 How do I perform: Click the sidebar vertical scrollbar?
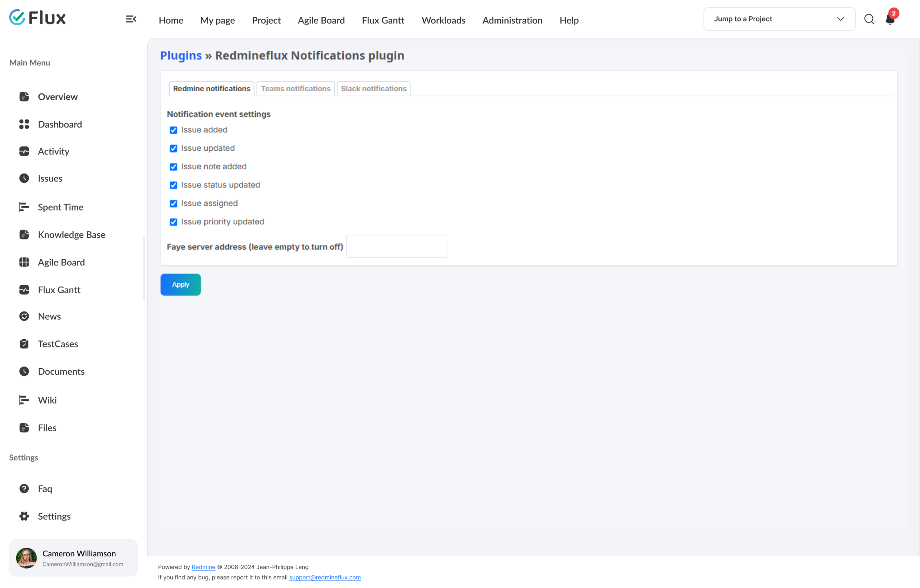[x=144, y=269]
